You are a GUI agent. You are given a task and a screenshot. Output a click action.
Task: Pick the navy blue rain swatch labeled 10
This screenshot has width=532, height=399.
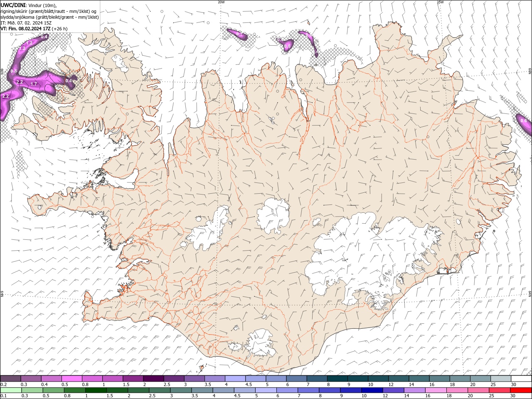click(372, 390)
